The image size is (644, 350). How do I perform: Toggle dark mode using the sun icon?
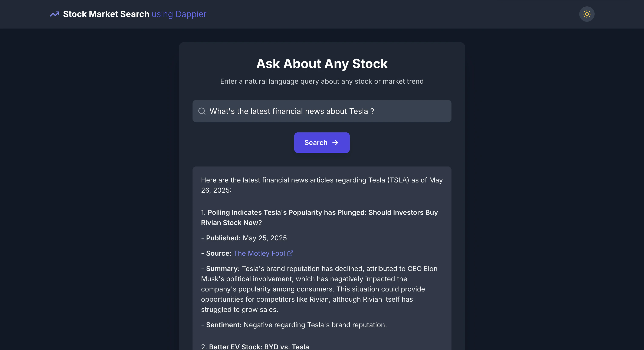[x=587, y=14]
